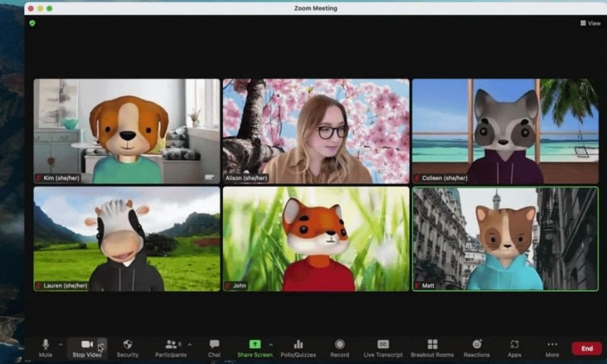Select Colleen's raccoon avatar video tile
The image size is (607, 364).
click(x=505, y=131)
